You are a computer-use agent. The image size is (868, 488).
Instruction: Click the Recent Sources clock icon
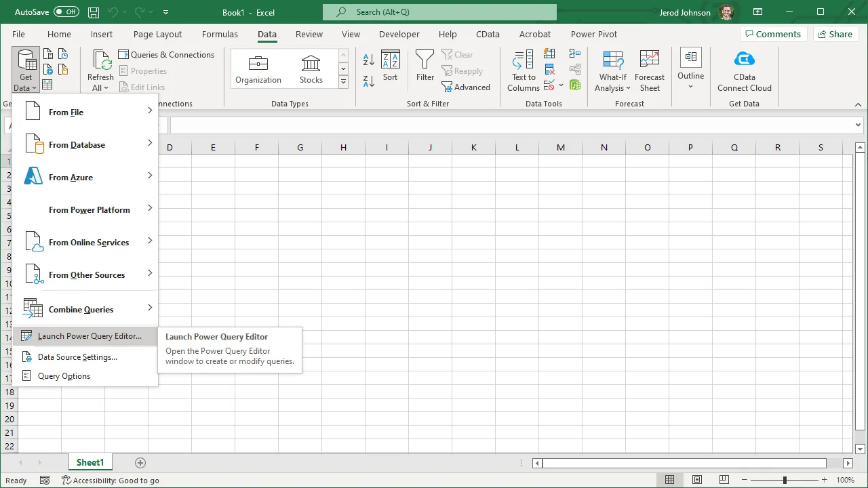[x=63, y=54]
